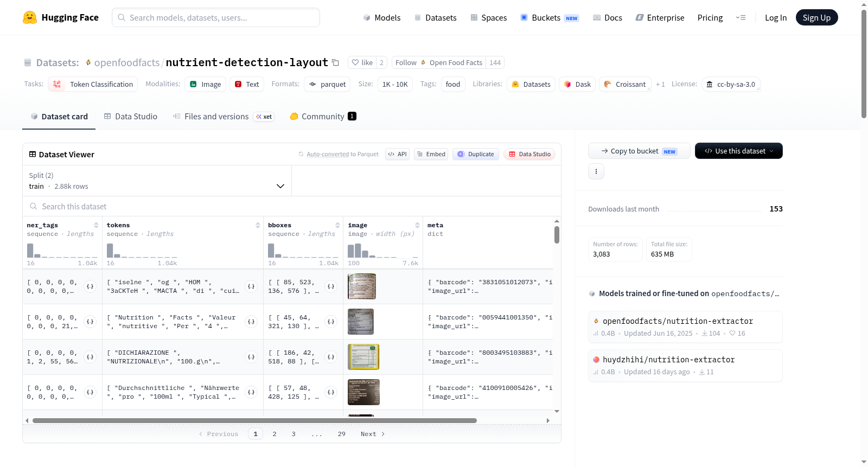Open the Community tab

(323, 116)
